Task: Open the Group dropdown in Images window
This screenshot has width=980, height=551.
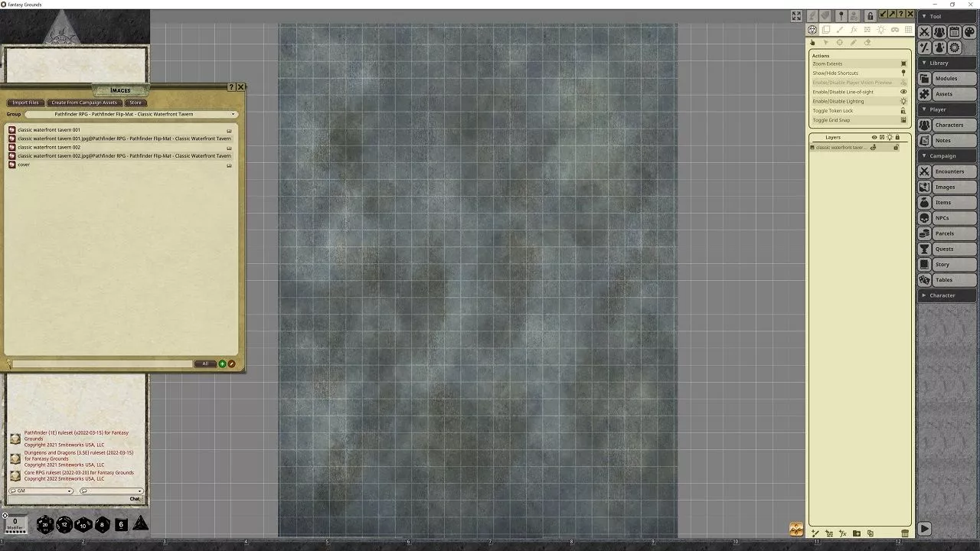Action: [x=130, y=114]
